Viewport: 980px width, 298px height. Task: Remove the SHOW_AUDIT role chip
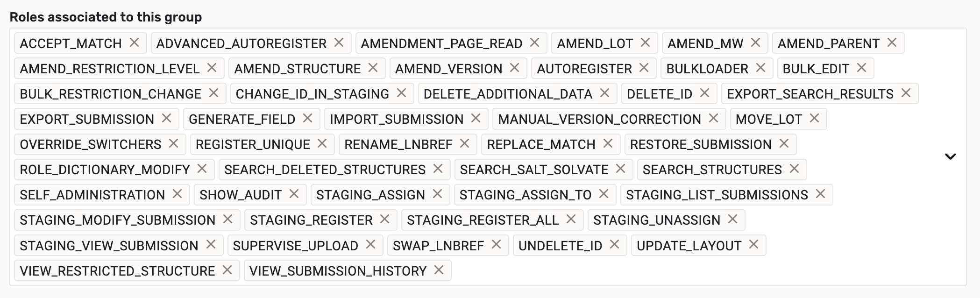[294, 194]
